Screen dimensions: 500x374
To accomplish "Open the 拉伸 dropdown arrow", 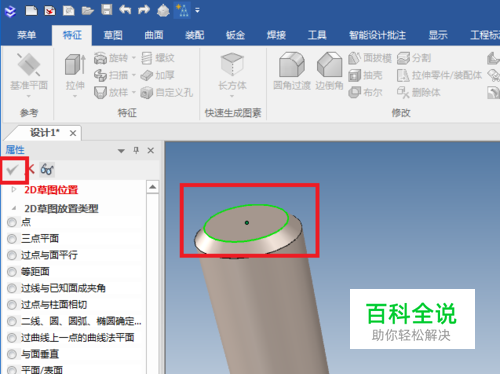I will [75, 96].
